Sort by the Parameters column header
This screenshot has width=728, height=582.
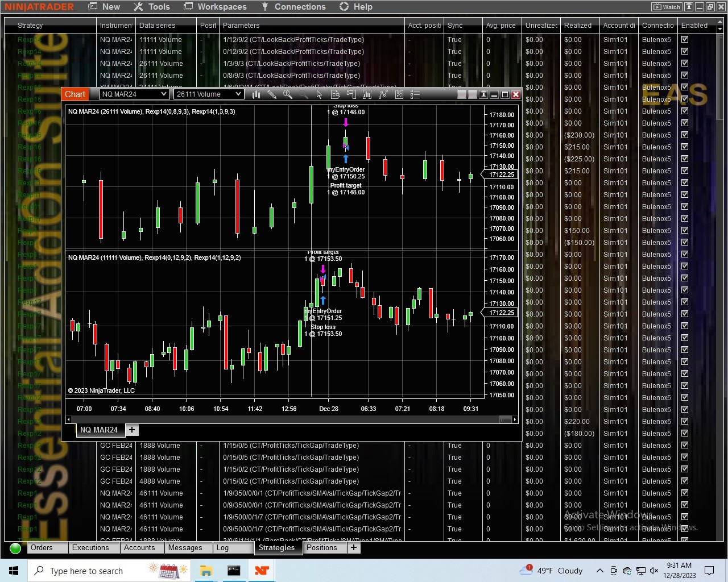click(x=312, y=26)
